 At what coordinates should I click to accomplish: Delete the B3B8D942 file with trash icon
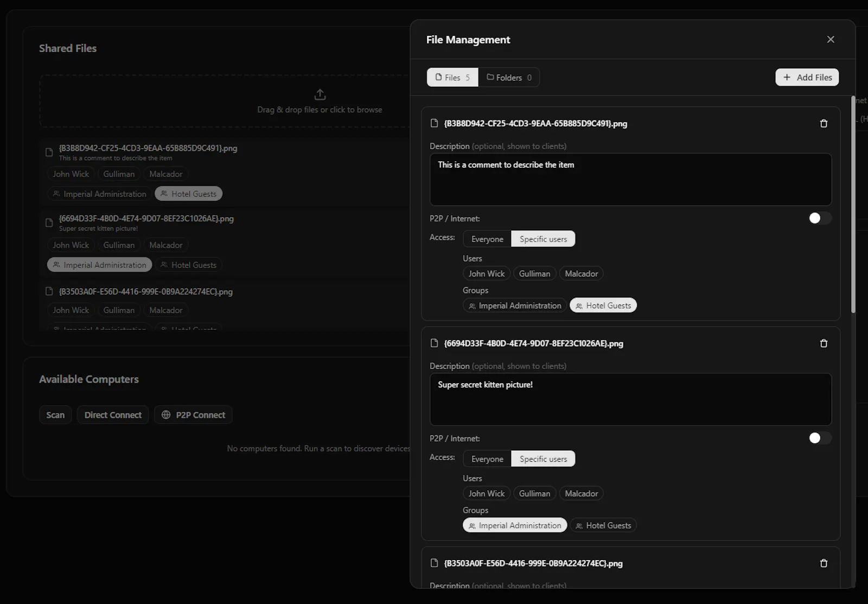coord(824,124)
